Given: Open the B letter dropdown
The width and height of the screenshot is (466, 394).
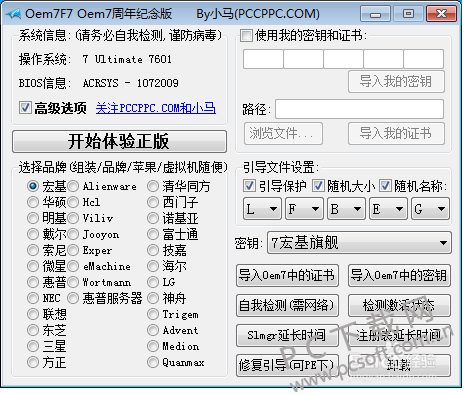Looking at the screenshot, I should (x=346, y=209).
